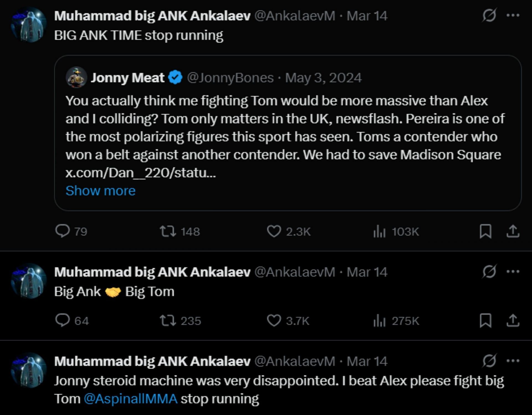View analytics for the 103K views tweet
Screen dimensions: 532x415
click(x=379, y=231)
